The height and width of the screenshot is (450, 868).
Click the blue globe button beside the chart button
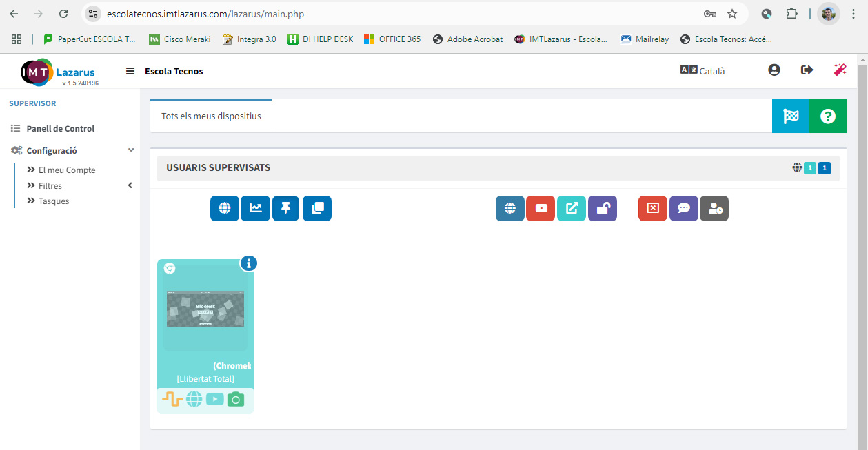(x=225, y=208)
